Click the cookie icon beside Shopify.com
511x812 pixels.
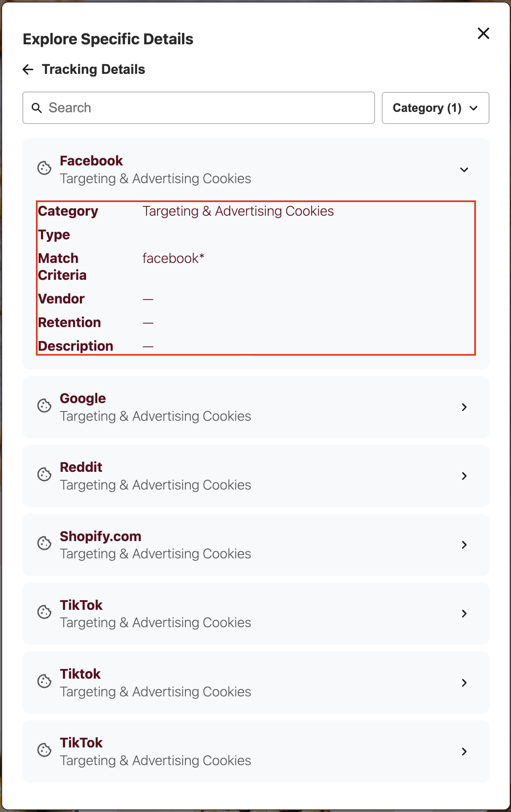[x=44, y=544]
